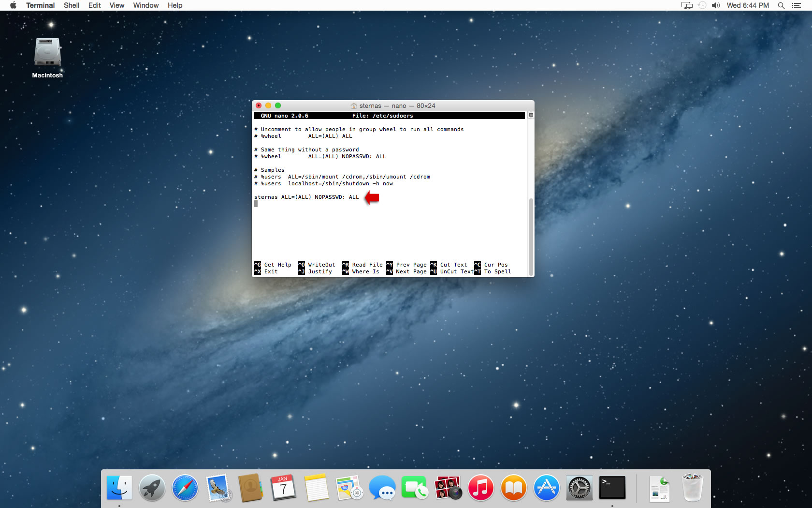This screenshot has width=812, height=508.
Task: Click the nano title 'File: /etc/sudoers'
Action: tap(382, 116)
